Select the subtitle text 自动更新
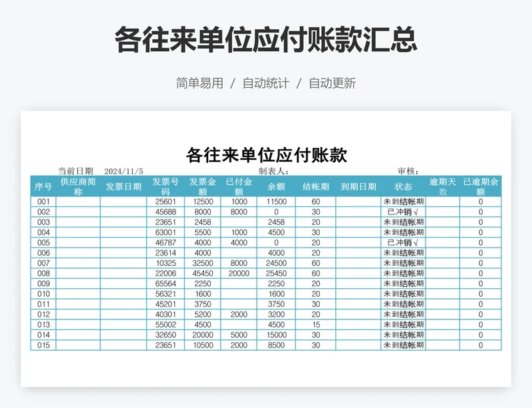 [x=332, y=83]
